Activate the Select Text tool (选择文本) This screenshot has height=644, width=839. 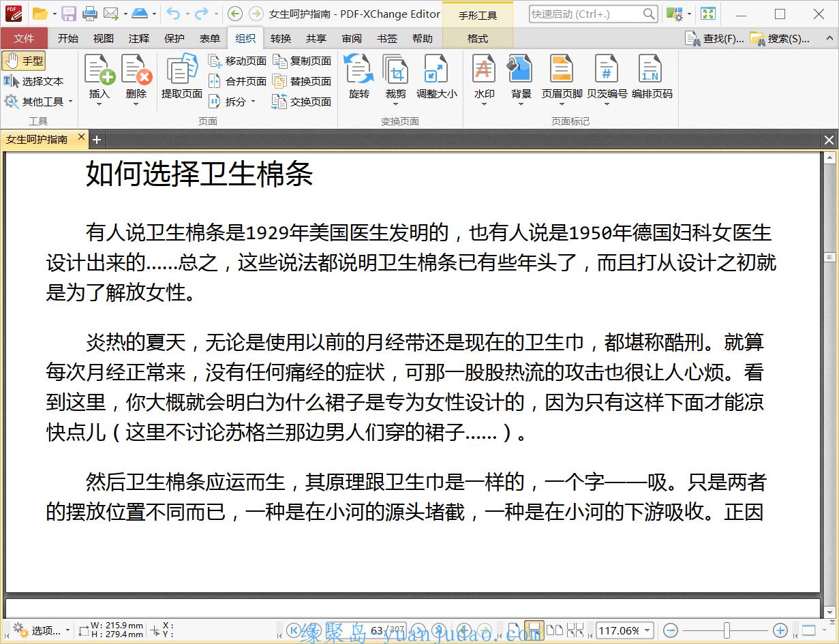(33, 81)
